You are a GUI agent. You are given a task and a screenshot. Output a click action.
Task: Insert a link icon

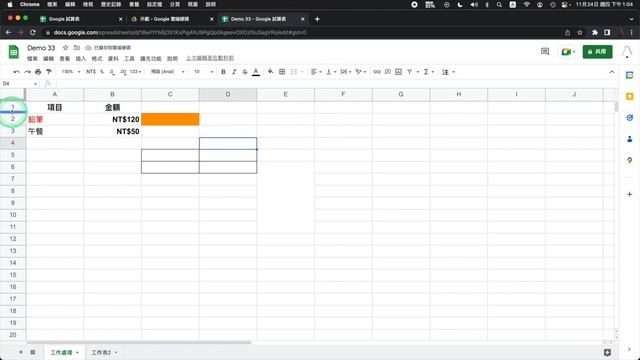coord(377,72)
